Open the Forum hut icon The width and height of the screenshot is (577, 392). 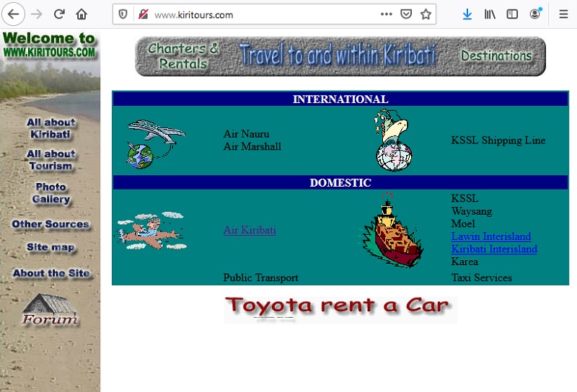50,309
